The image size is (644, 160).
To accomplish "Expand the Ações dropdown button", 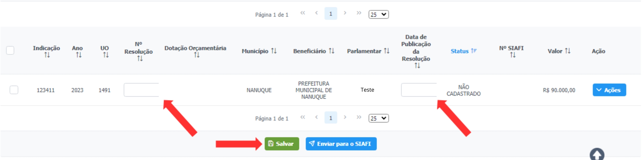I will [609, 90].
